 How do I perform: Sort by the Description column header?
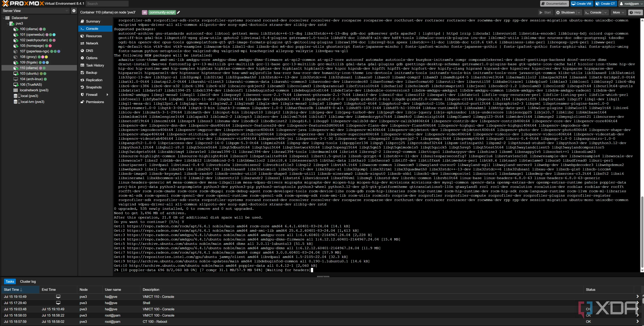pos(362,289)
